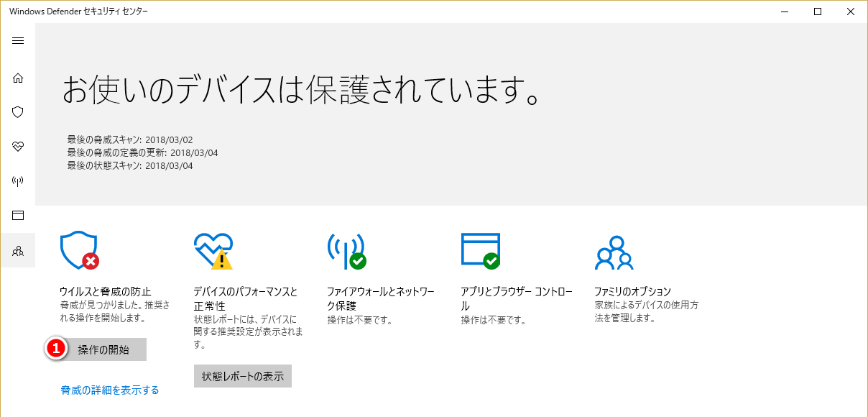Click the 最後の状態スキャン date line
The height and width of the screenshot is (417, 868).
[130, 165]
